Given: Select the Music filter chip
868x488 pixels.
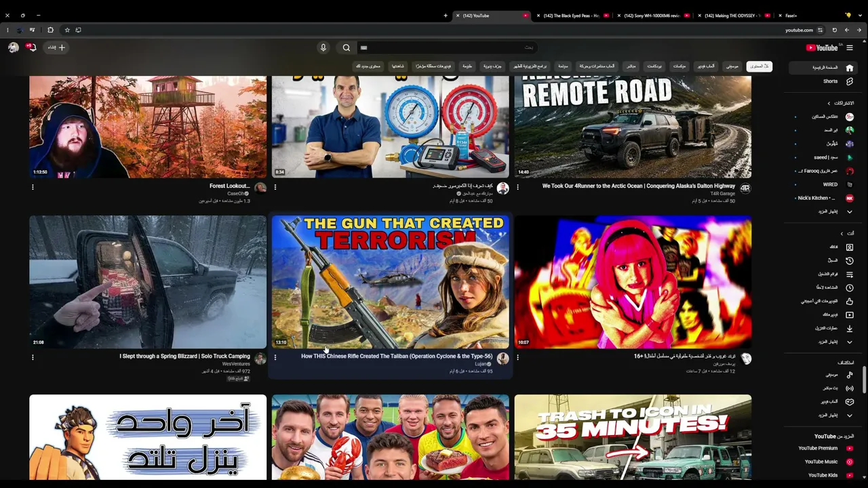Looking at the screenshot, I should (732, 66).
